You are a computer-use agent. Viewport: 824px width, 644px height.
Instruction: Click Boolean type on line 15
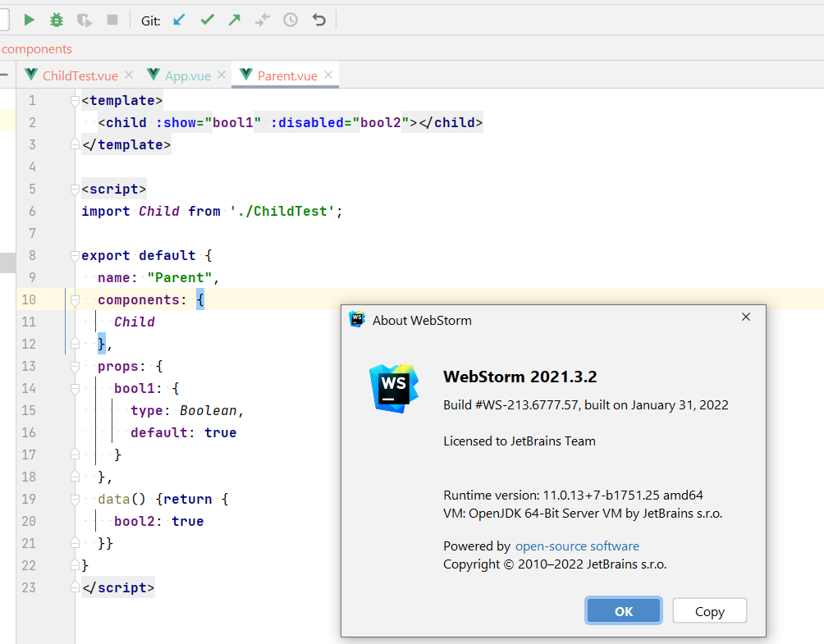click(x=208, y=411)
